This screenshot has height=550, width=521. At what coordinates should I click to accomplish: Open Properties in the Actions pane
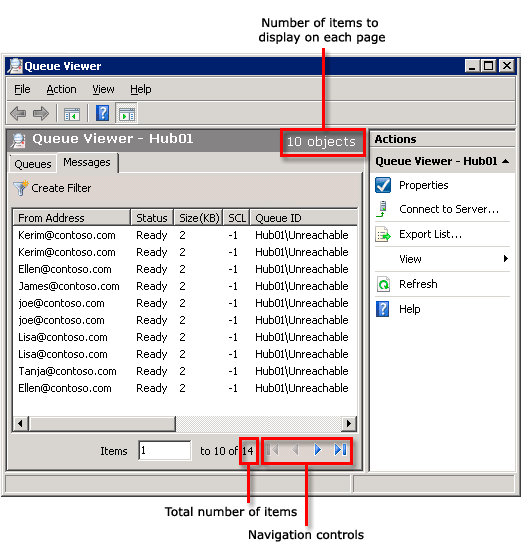coord(423,185)
